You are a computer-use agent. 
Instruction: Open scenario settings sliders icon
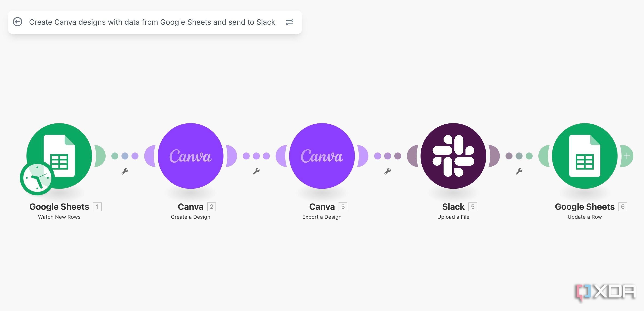coord(289,22)
